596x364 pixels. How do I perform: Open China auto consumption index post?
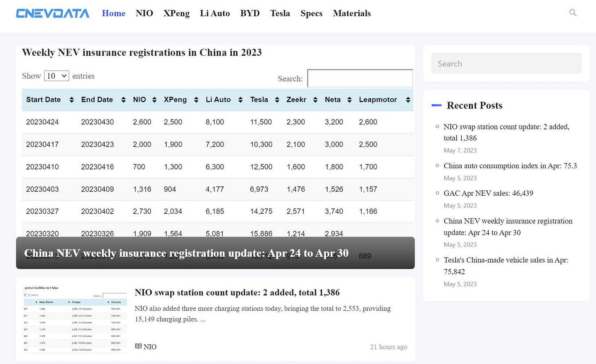pyautogui.click(x=510, y=166)
